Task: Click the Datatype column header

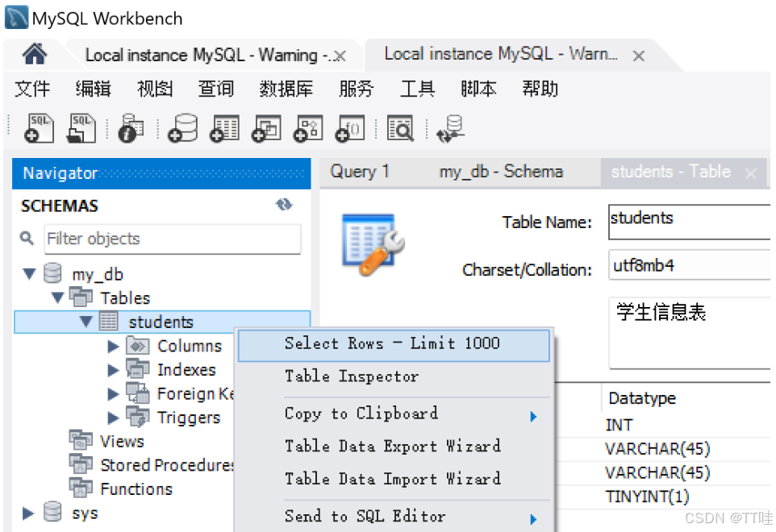Action: [642, 398]
